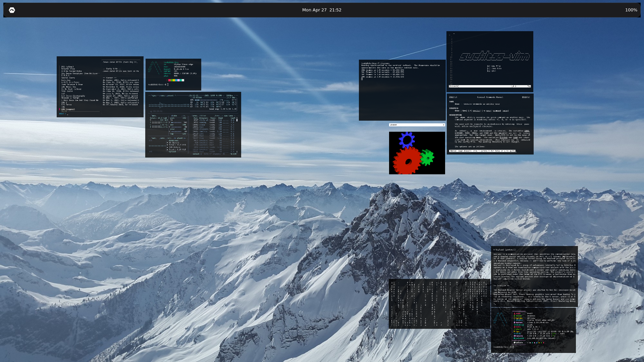Select the large fetch terminal window
The width and height of the screenshot is (644, 362).
[533, 330]
